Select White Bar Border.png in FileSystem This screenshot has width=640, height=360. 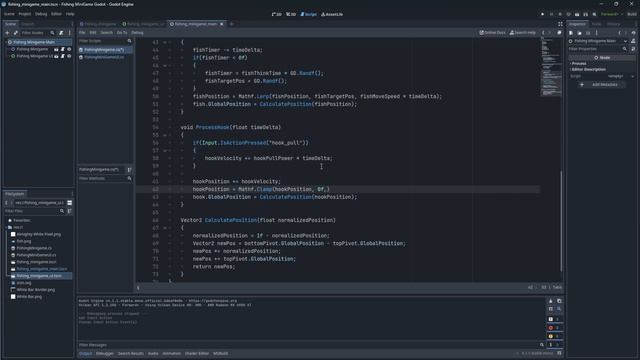click(35, 290)
